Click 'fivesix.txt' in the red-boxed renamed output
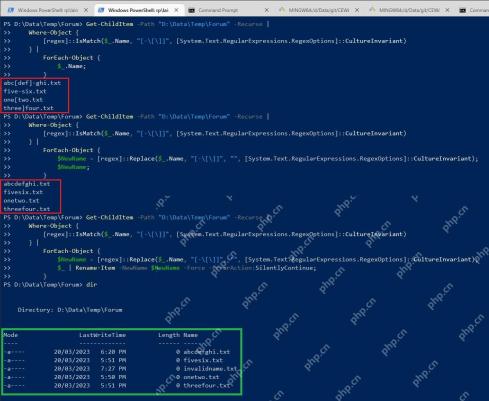The width and height of the screenshot is (489, 401). tap(23, 192)
